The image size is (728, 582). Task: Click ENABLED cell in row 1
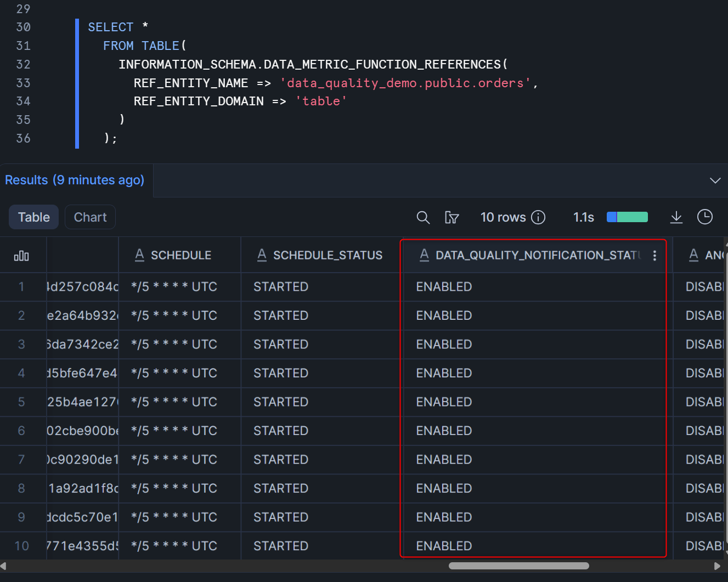tap(444, 287)
